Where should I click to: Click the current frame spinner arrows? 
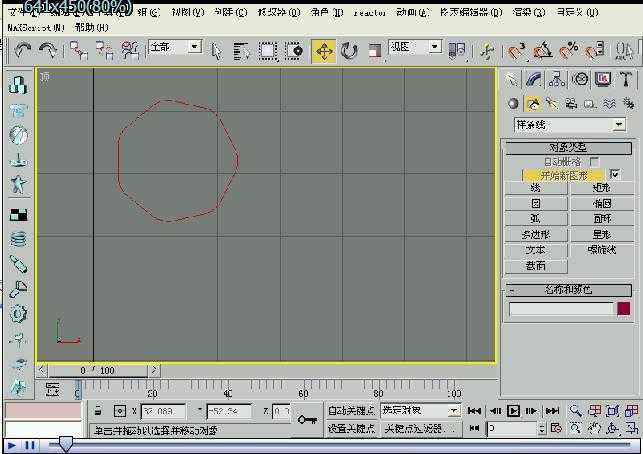point(542,429)
